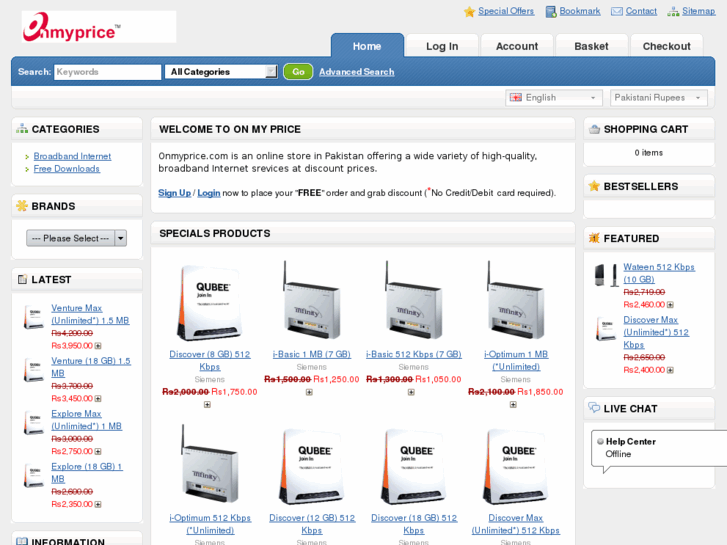Click the Onmyprice logo

tap(99, 27)
